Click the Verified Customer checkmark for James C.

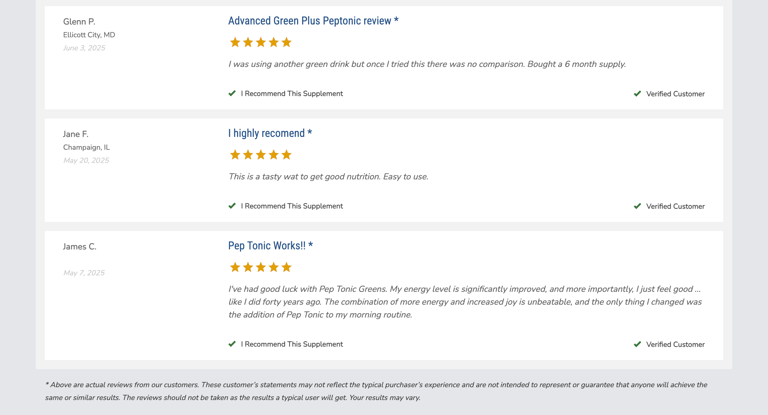coord(637,344)
